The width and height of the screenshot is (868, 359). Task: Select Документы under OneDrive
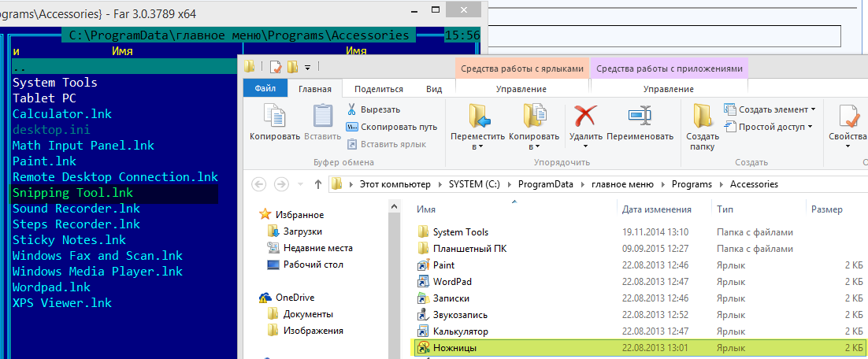click(300, 314)
